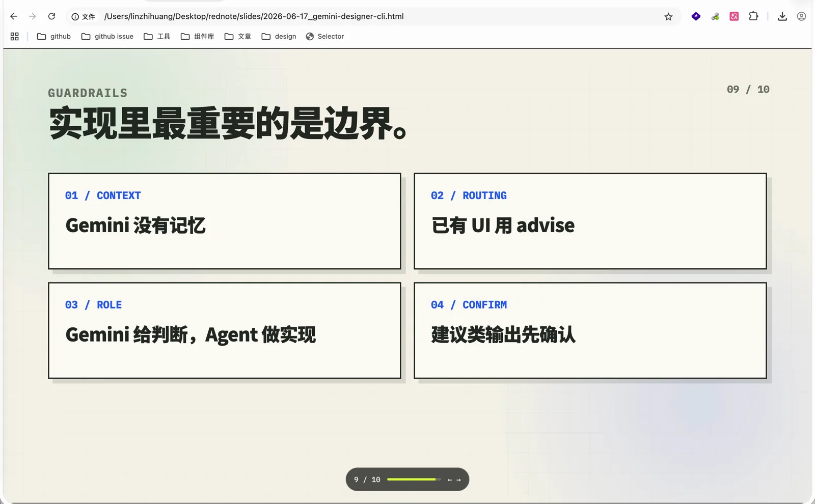Click the browser forward arrow
The width and height of the screenshot is (815, 504).
pos(33,16)
